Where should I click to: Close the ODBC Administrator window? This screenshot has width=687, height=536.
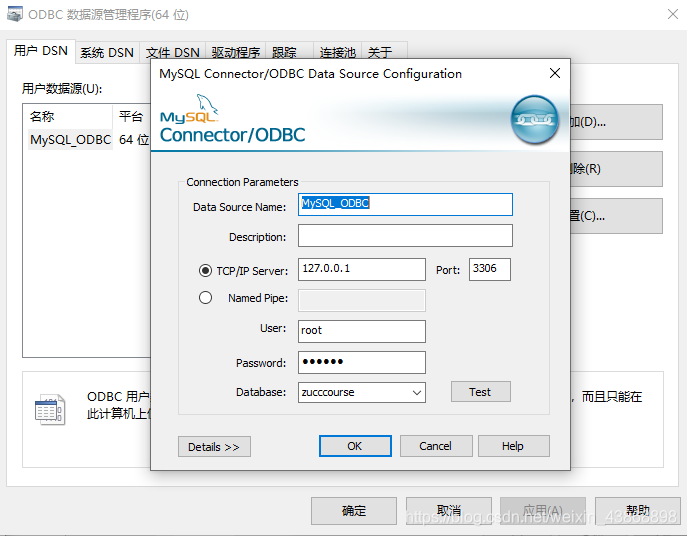pyautogui.click(x=673, y=14)
